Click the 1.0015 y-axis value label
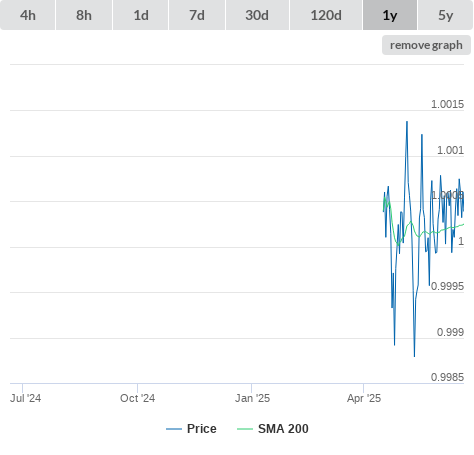The width and height of the screenshot is (474, 455). pos(447,104)
